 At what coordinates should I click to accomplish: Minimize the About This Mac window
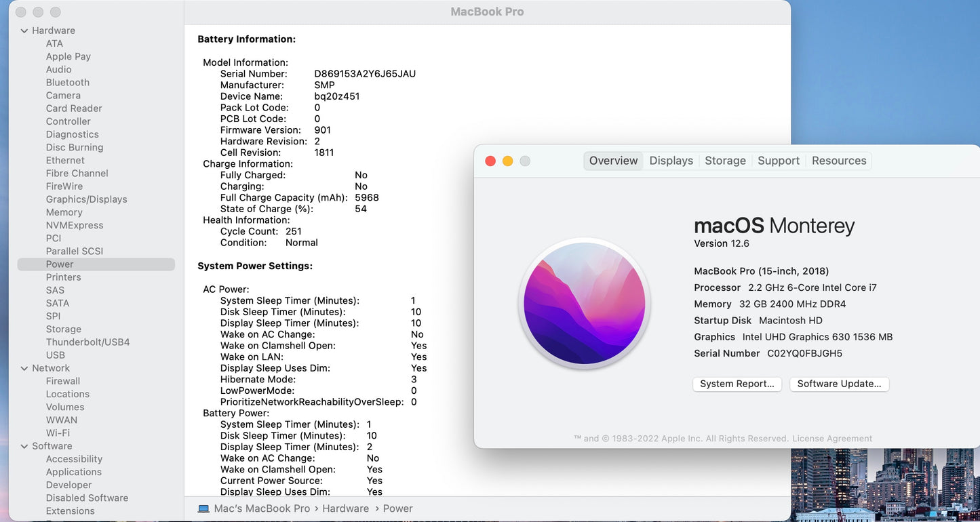coord(507,161)
